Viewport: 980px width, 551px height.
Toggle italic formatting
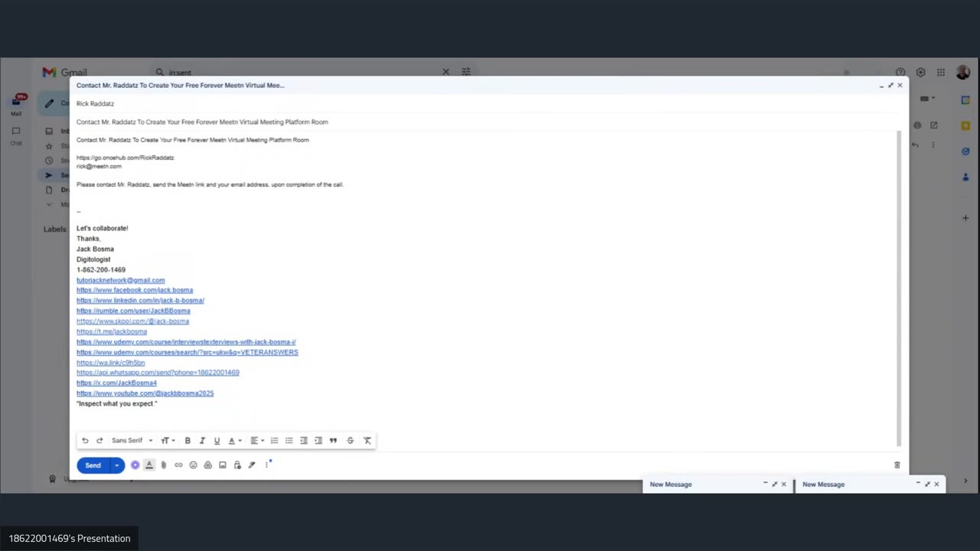(202, 441)
